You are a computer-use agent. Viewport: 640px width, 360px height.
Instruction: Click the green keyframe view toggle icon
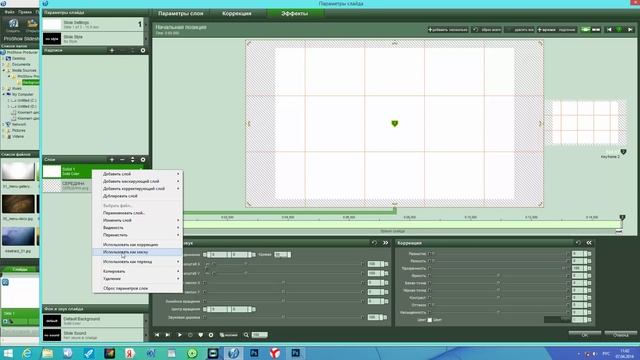point(586,30)
